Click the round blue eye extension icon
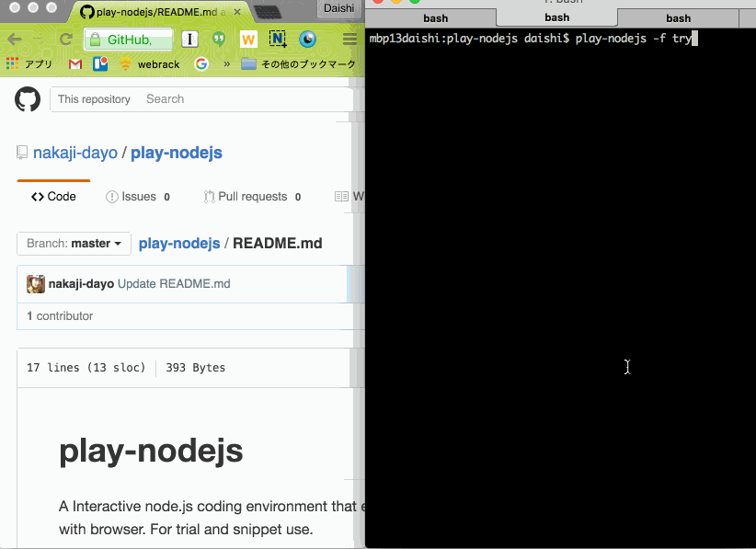The height and width of the screenshot is (549, 756). pos(307,39)
